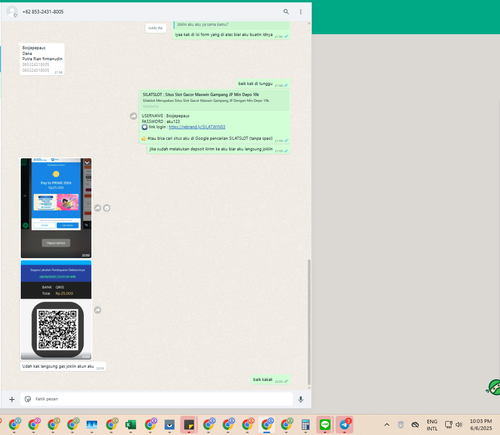
Task: Open the attach plus menu
Action: [12, 399]
